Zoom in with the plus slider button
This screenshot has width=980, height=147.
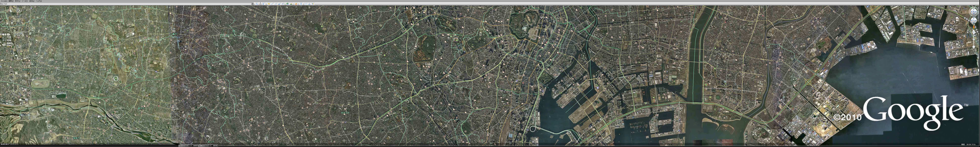974,32
